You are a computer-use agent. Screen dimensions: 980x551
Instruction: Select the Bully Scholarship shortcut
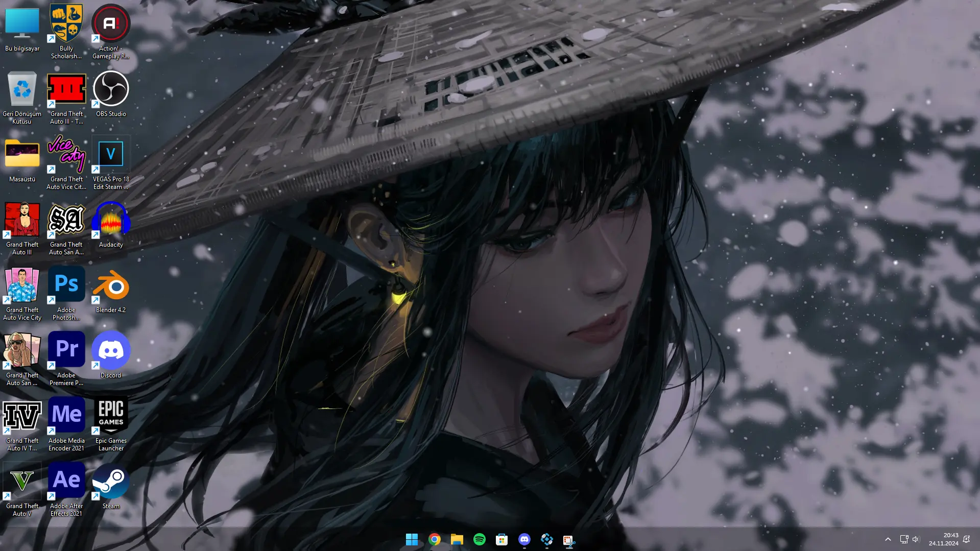click(x=66, y=32)
